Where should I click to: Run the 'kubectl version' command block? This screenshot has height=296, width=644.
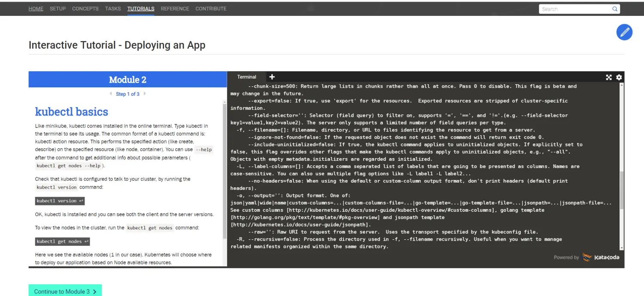coord(60,201)
